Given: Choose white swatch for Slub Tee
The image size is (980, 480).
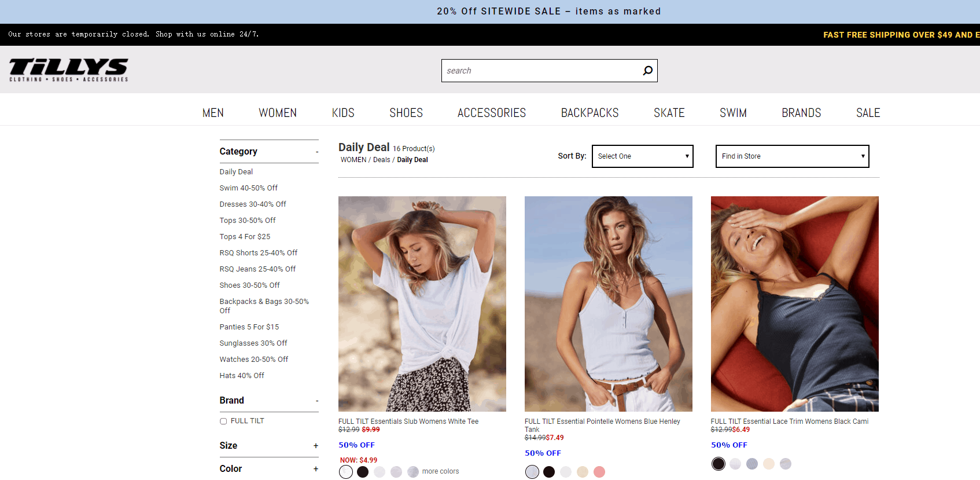Looking at the screenshot, I should point(346,472).
